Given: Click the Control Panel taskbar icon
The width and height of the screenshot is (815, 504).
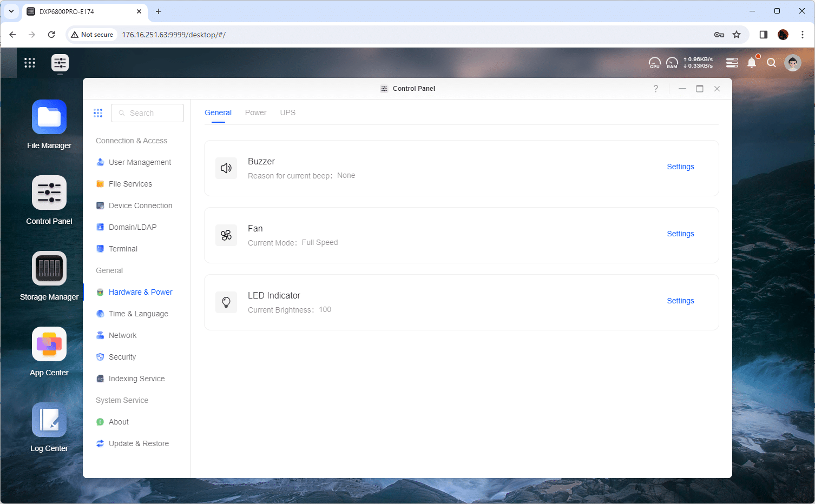Looking at the screenshot, I should [x=60, y=63].
